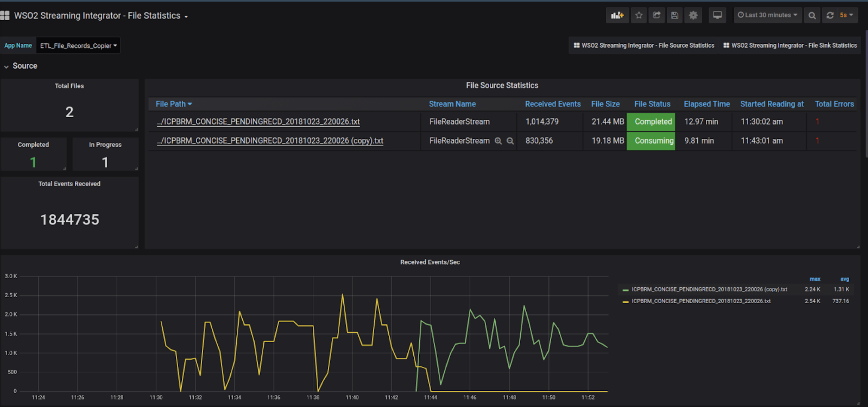Open the Share dashboard icon
The image size is (868, 407).
[656, 15]
